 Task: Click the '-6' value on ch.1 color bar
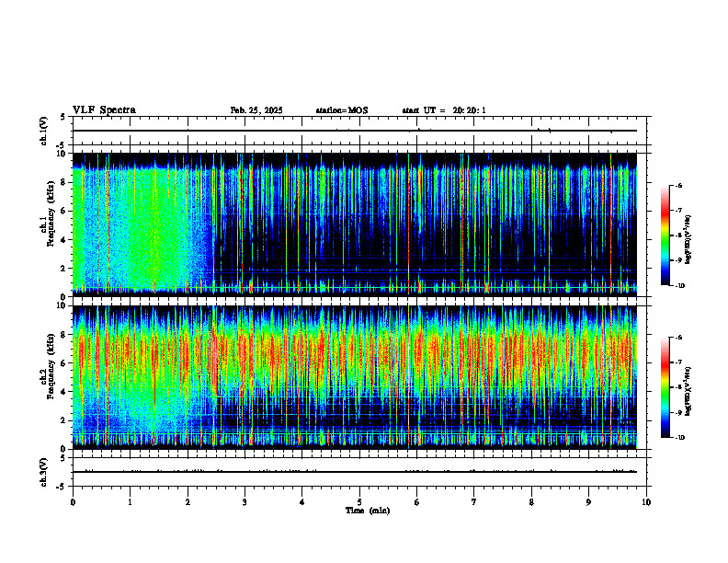(x=678, y=185)
